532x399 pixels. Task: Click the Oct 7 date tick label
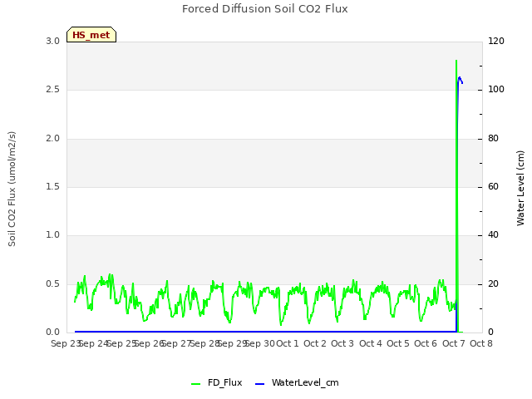tap(454, 343)
